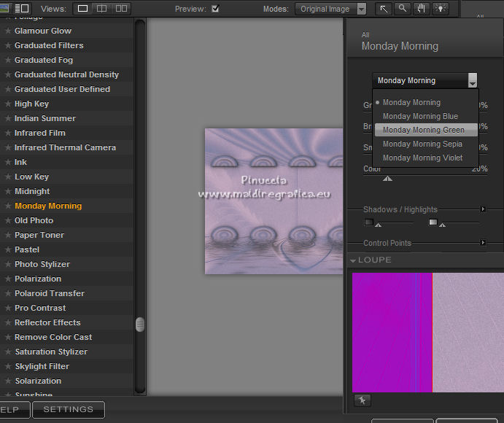Choose the Pan hand tool
Viewport: 504px width, 423px height.
pos(422,9)
